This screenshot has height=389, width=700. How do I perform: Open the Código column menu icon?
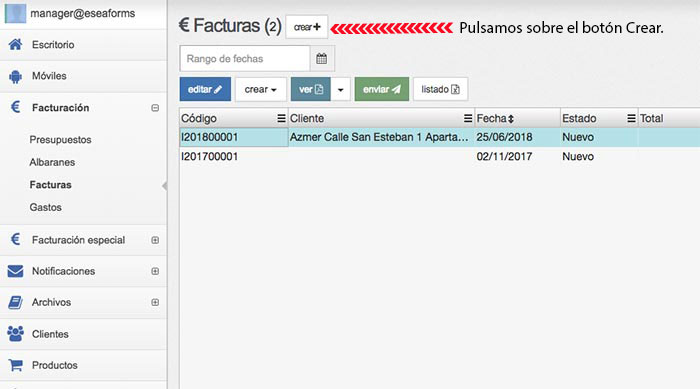(281, 118)
